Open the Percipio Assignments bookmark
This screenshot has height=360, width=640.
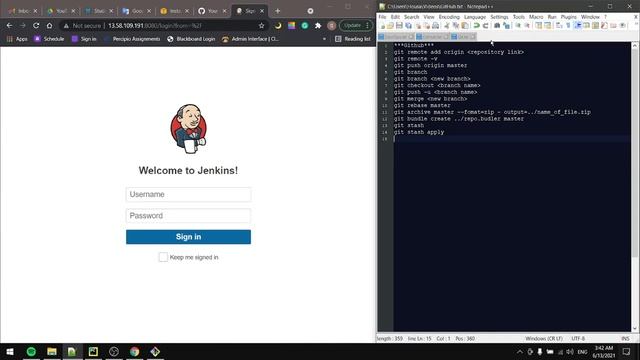pyautogui.click(x=131, y=39)
